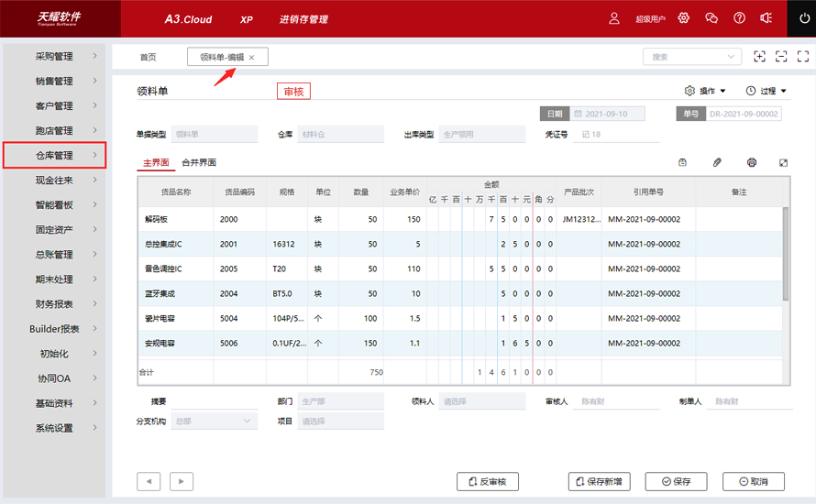
Task: Click the 反审核 button
Action: (x=488, y=482)
